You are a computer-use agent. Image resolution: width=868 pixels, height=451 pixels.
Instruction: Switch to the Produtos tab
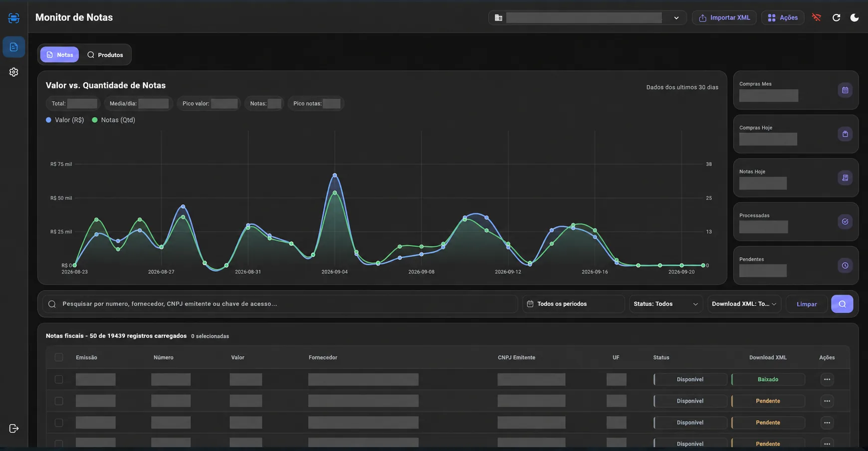105,54
